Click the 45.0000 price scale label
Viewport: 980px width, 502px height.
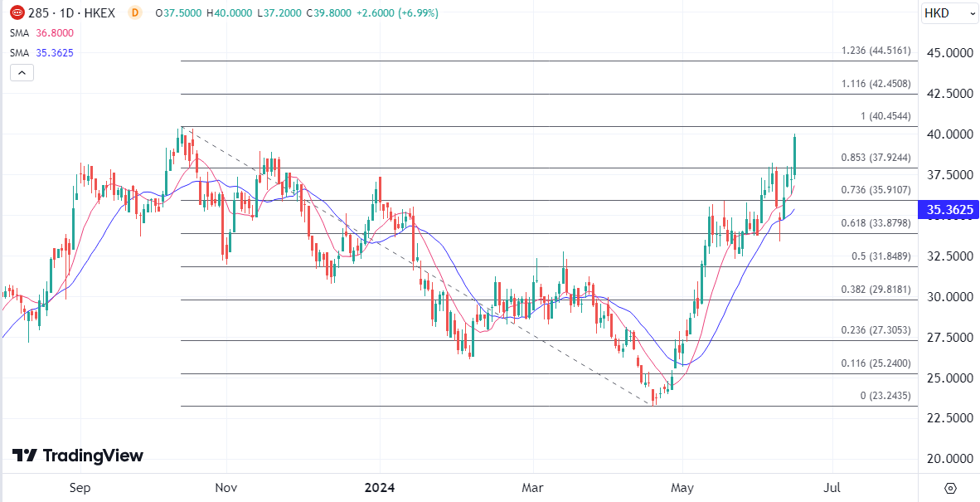click(948, 53)
